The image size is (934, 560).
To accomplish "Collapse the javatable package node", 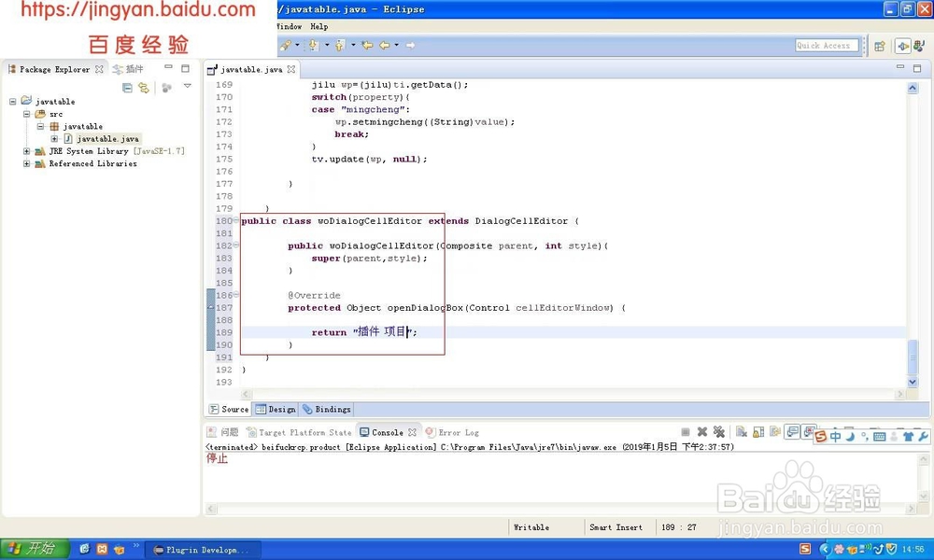I will click(40, 127).
